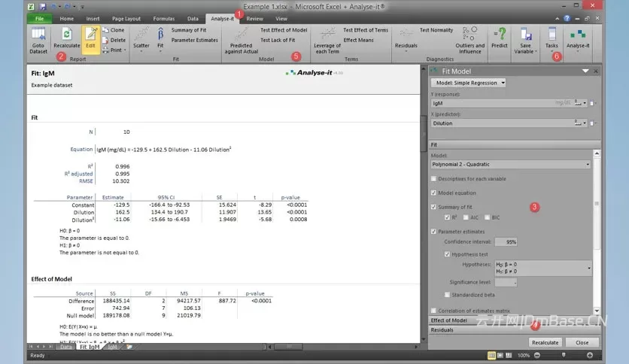This screenshot has width=629, height=364.
Task: Click Test Effect of Terms
Action: point(366,30)
